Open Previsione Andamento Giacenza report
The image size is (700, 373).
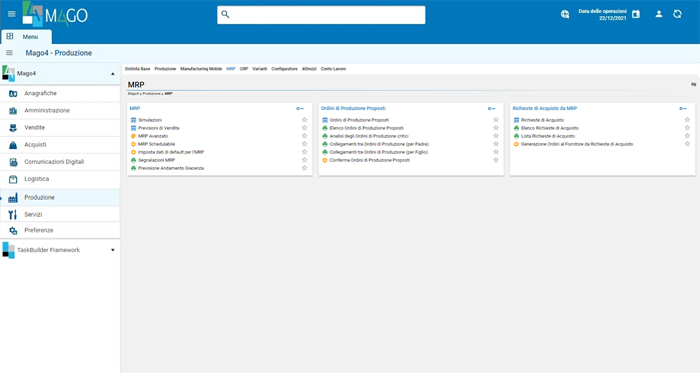pyautogui.click(x=171, y=168)
